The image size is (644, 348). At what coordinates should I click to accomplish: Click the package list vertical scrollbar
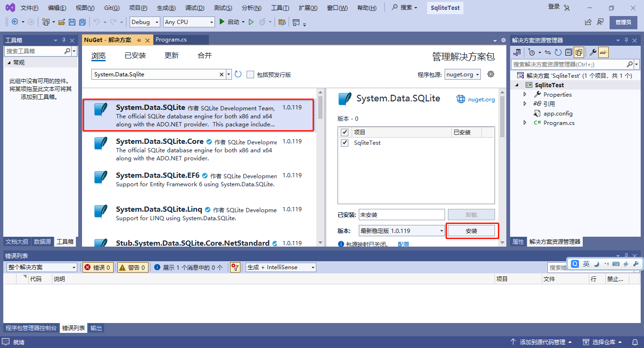pos(320,167)
